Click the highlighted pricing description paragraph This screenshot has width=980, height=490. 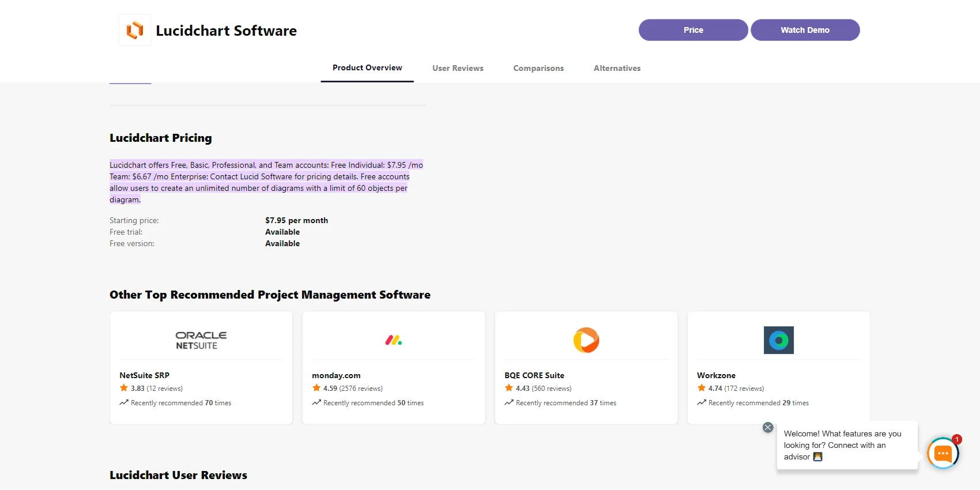click(x=266, y=182)
